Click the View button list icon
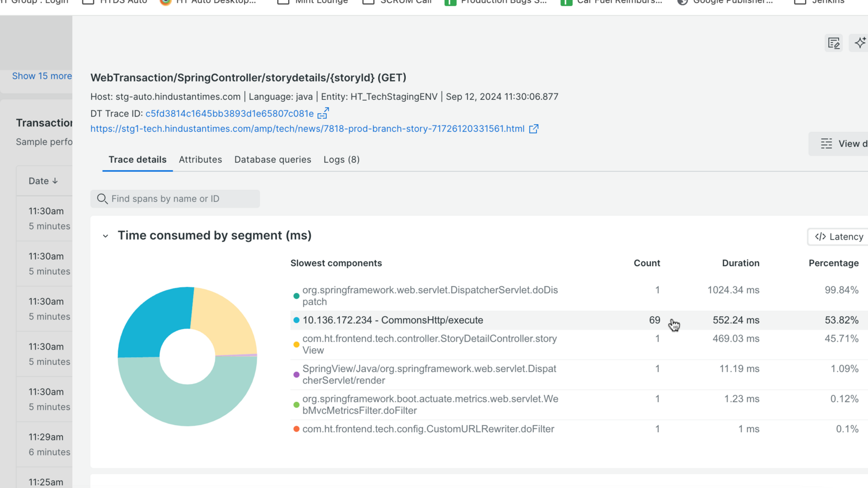This screenshot has width=868, height=488. click(826, 144)
